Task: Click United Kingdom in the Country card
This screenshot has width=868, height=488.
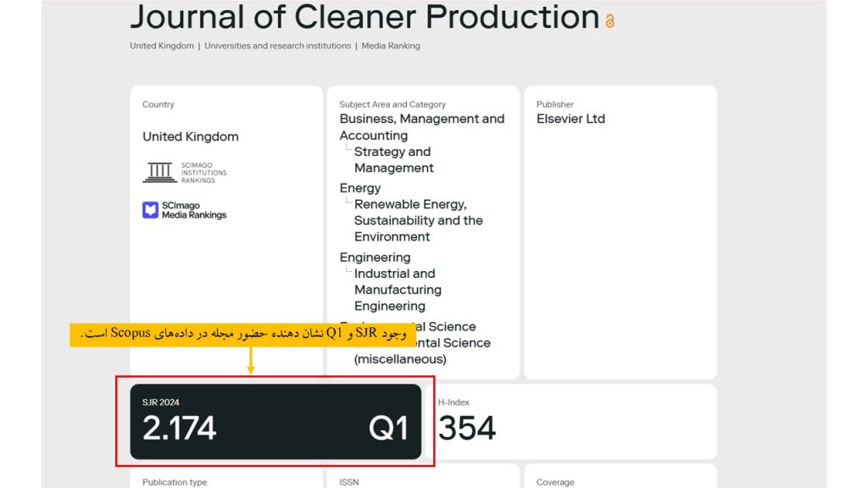Action: point(191,136)
